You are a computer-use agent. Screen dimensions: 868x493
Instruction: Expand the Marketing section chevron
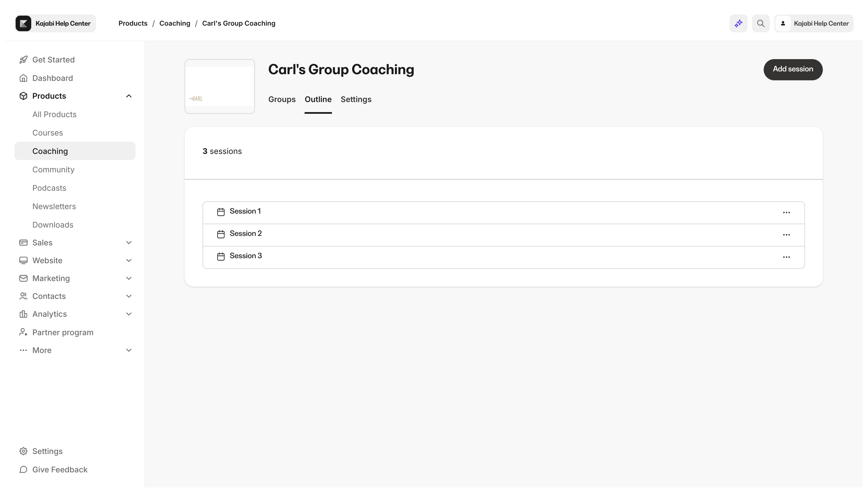pos(129,278)
